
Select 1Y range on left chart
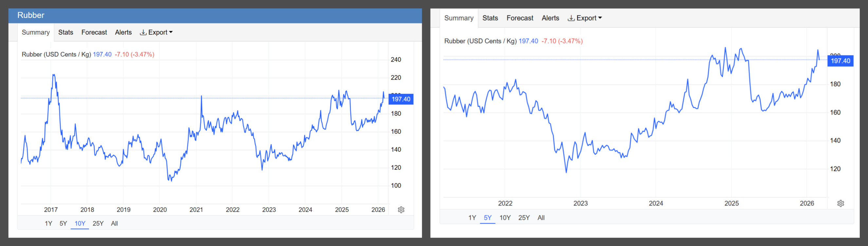point(48,223)
